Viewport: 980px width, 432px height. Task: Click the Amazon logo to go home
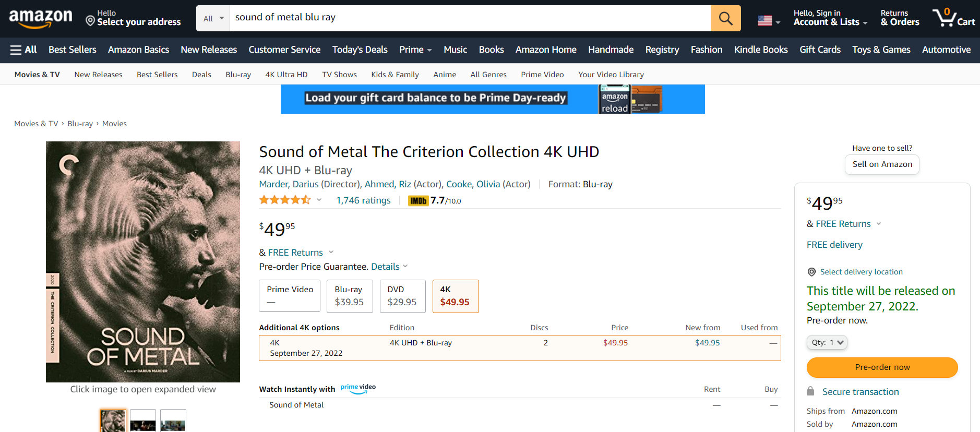tap(41, 18)
